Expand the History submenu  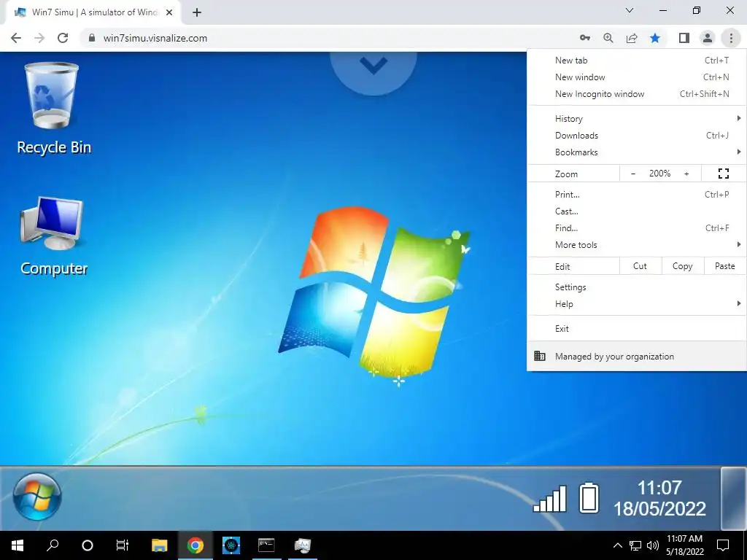[x=636, y=119]
